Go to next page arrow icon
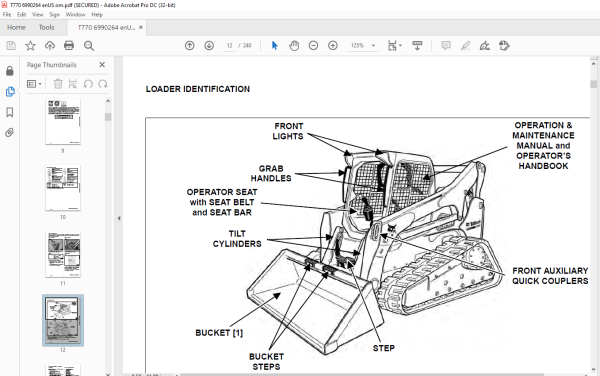Image resolution: width=600 pixels, height=376 pixels. pyautogui.click(x=209, y=46)
